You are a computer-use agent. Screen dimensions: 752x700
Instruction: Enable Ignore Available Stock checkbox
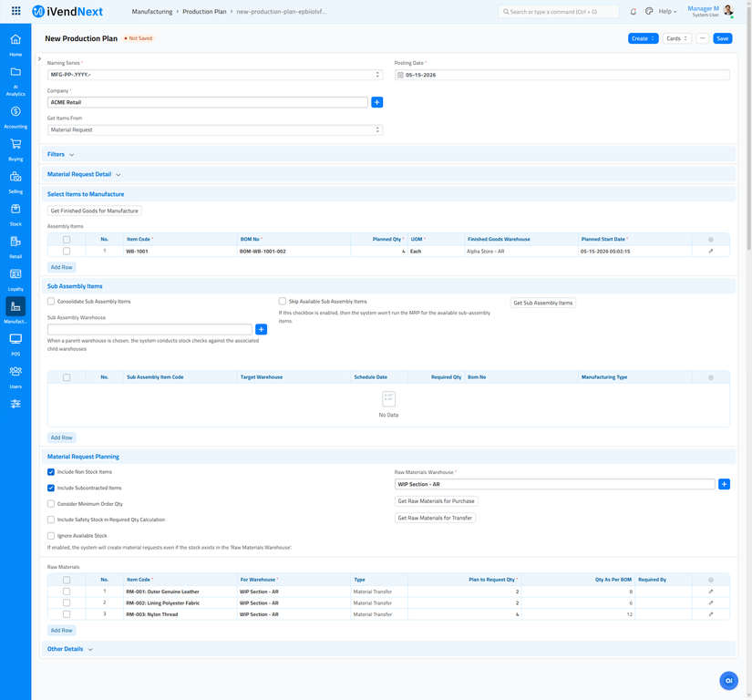pyautogui.click(x=51, y=536)
